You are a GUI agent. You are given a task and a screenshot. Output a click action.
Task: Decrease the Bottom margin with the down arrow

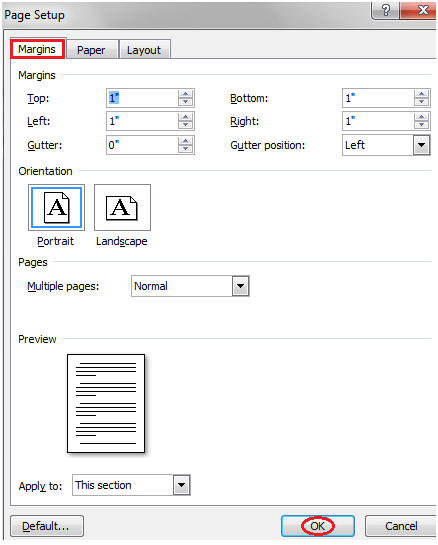pyautogui.click(x=422, y=102)
